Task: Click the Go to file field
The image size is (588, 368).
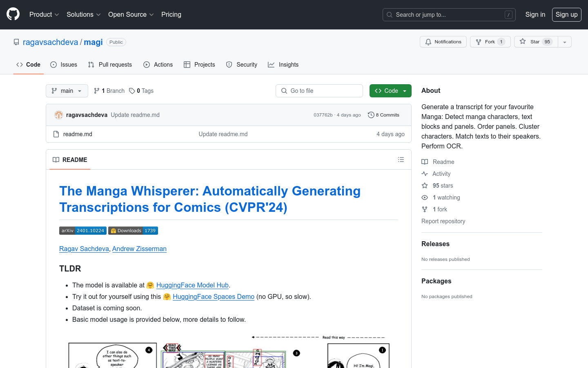Action: [x=319, y=91]
